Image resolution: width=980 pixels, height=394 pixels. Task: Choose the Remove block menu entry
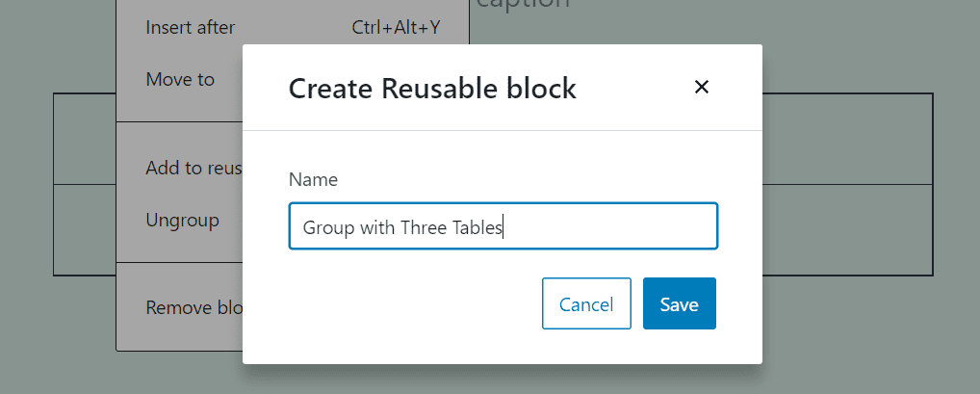coord(193,307)
